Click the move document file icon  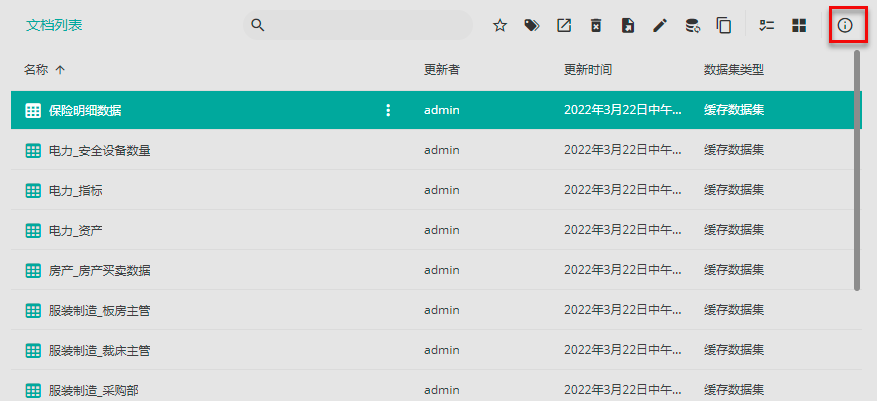click(x=628, y=26)
